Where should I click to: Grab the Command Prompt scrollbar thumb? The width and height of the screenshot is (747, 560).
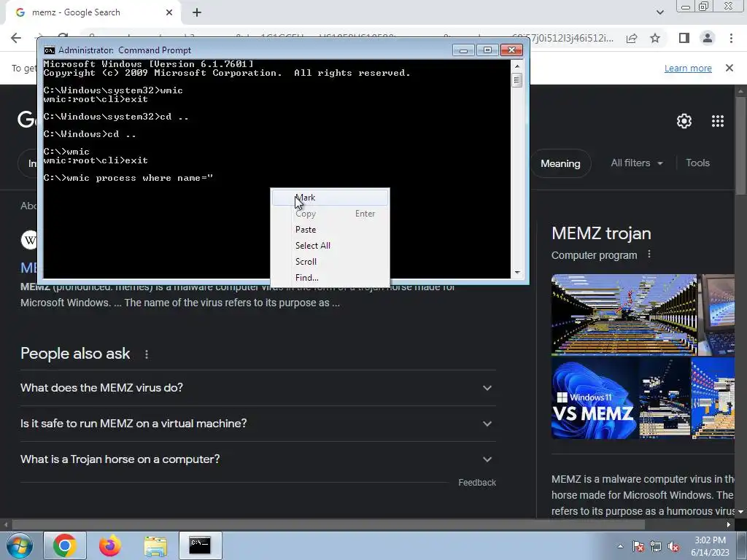517,80
